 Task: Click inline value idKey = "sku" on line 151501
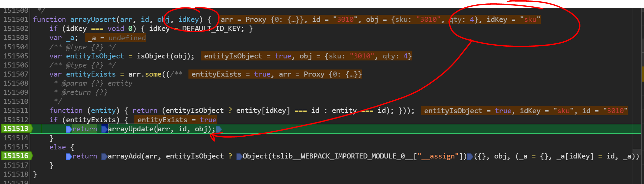(x=513, y=19)
